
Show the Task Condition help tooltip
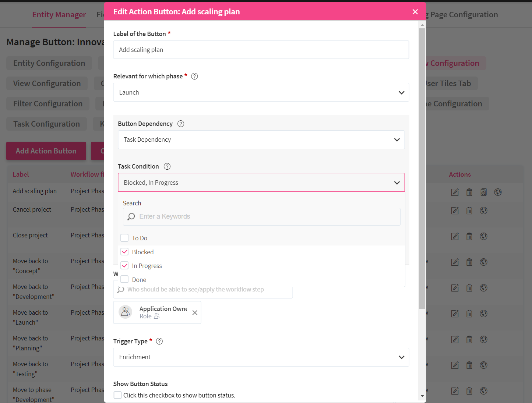(167, 166)
